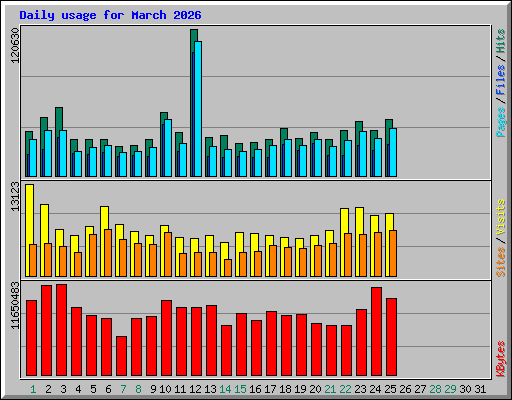The image size is (512, 400).
Task: Click the tallest cyan bar for day 12
Action: click(x=198, y=109)
